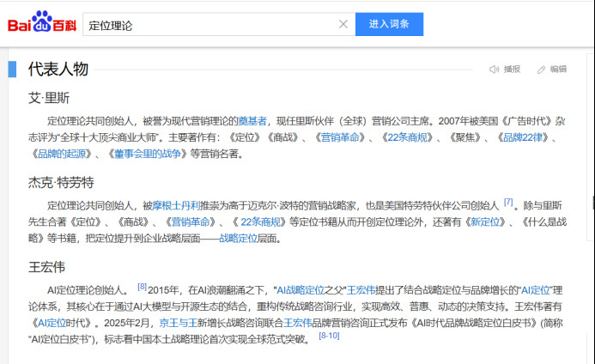Click the citation [8] reference

(142, 287)
